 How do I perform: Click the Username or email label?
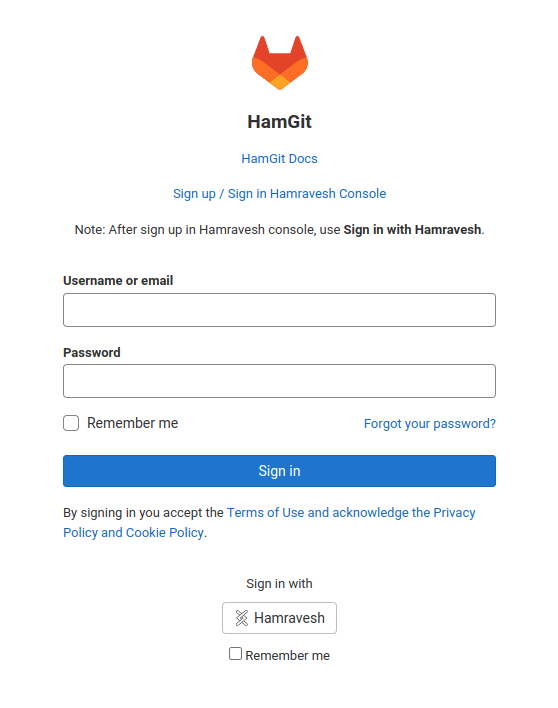coord(118,280)
